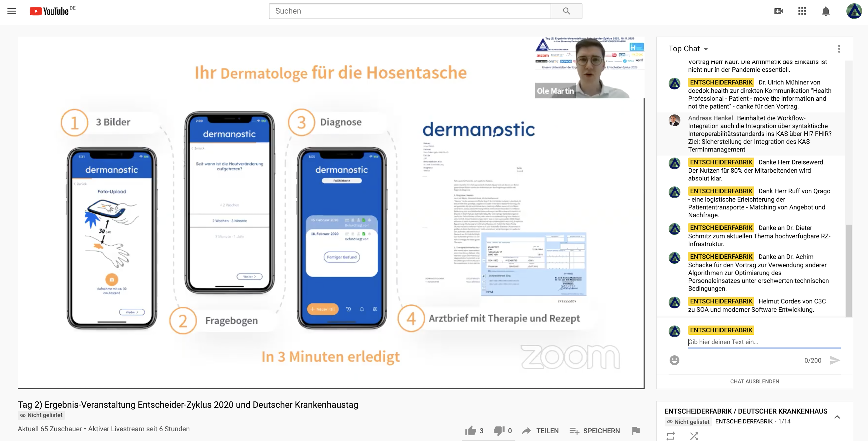Click the video title text

tap(188, 405)
